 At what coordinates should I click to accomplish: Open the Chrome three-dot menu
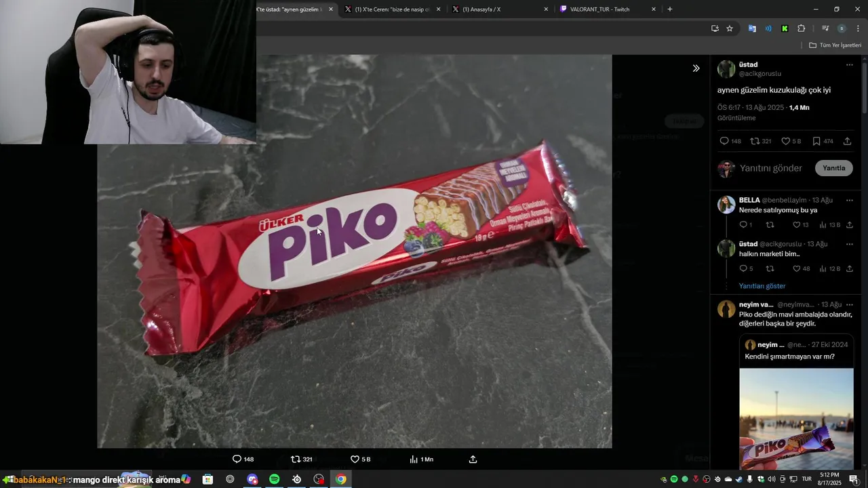[x=858, y=28]
